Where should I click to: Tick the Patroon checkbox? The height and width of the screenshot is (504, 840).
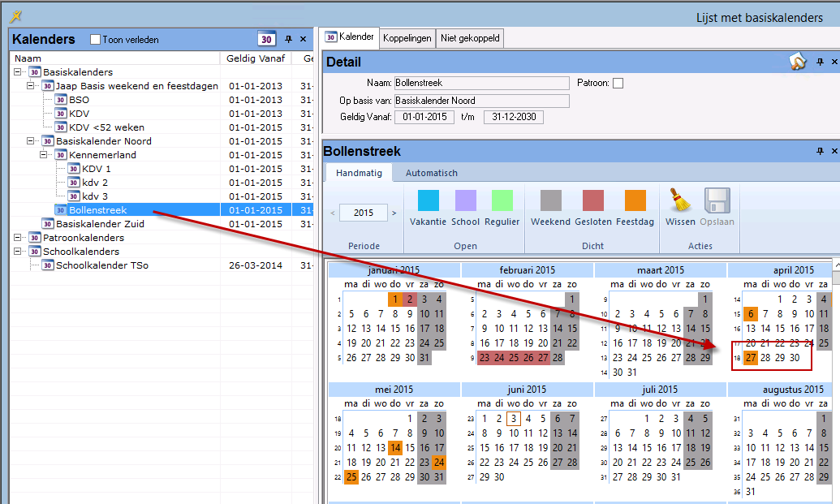(x=618, y=83)
